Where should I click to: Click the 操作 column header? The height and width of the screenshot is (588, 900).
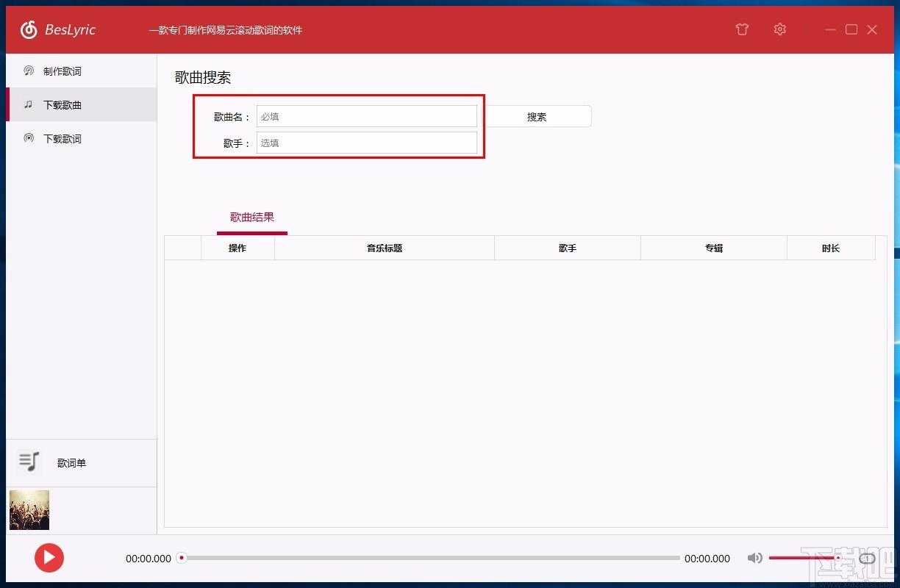(238, 248)
